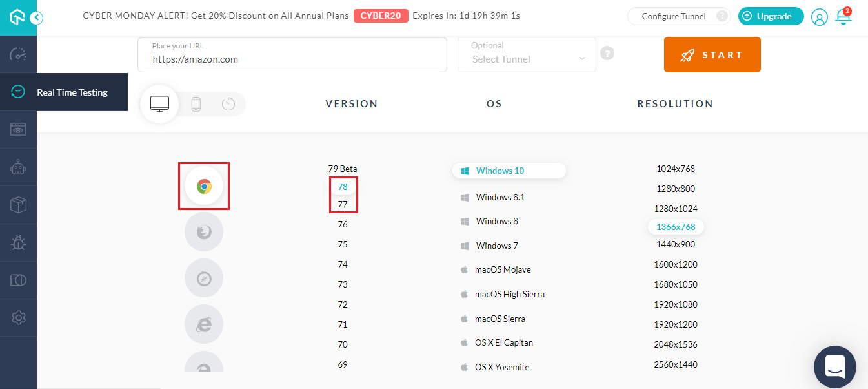
Task: Select Chrome version 71
Action: pos(343,324)
